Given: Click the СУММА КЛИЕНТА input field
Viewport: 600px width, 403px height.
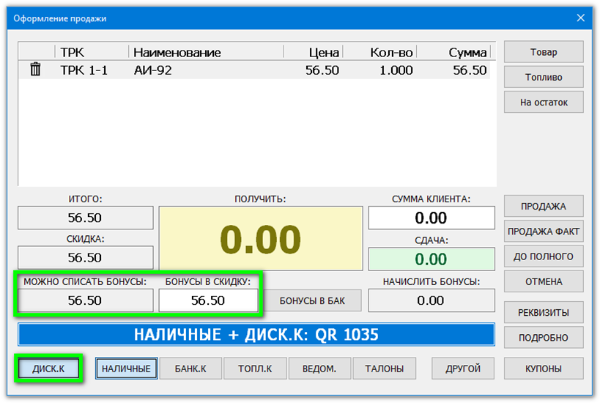Looking at the screenshot, I should [431, 218].
